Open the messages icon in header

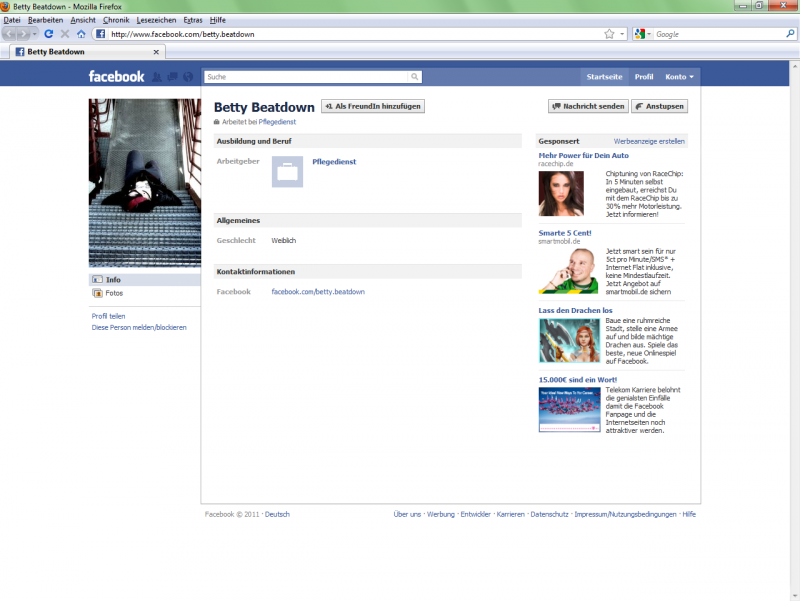coord(172,77)
